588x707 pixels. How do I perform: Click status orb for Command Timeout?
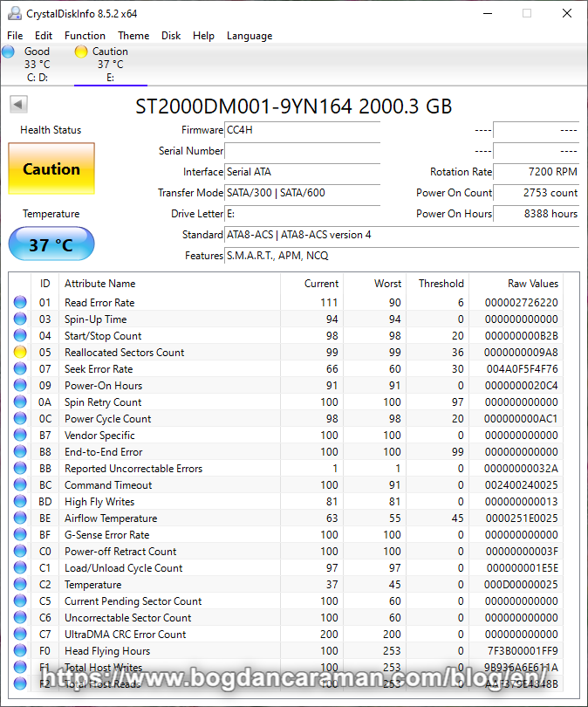tap(20, 484)
